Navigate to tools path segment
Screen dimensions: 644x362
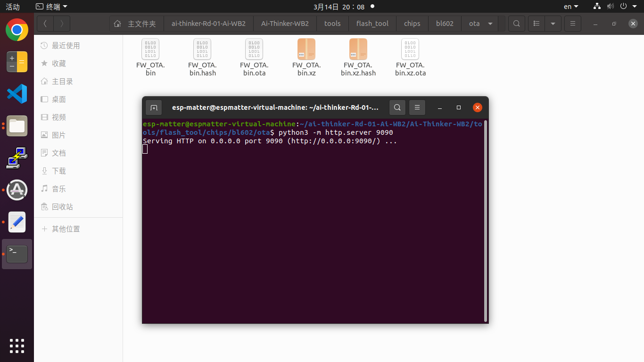pyautogui.click(x=332, y=24)
